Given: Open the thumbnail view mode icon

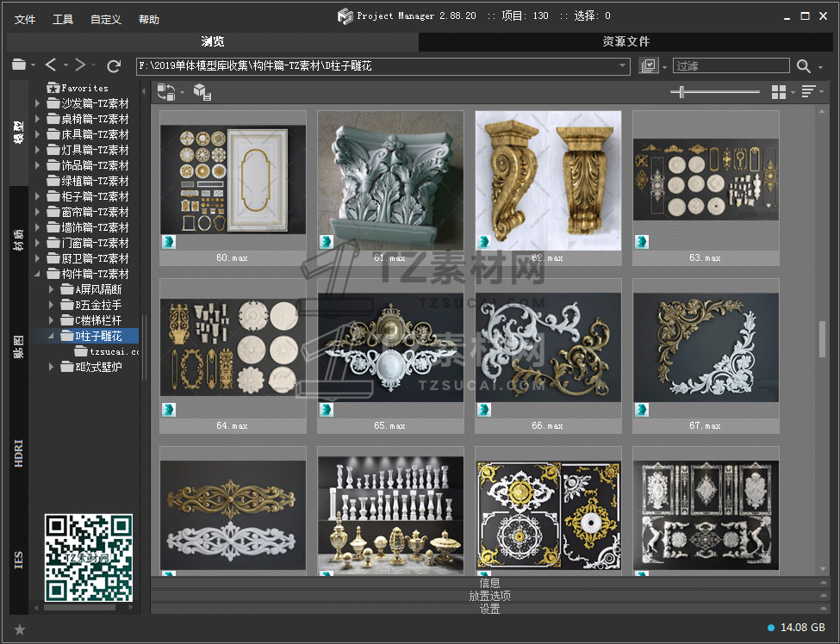Looking at the screenshot, I should [x=779, y=92].
